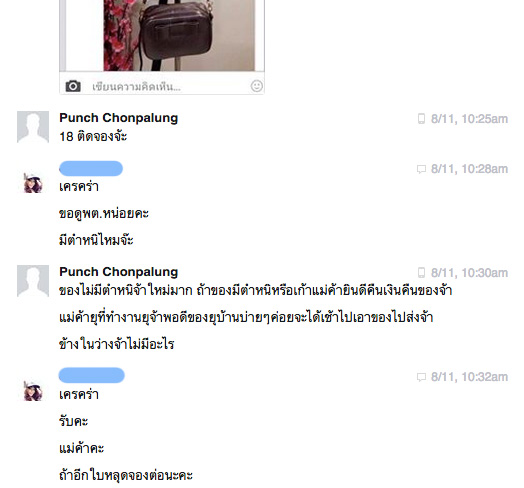Click the 8/11, 10:32am timestamp

click(469, 377)
